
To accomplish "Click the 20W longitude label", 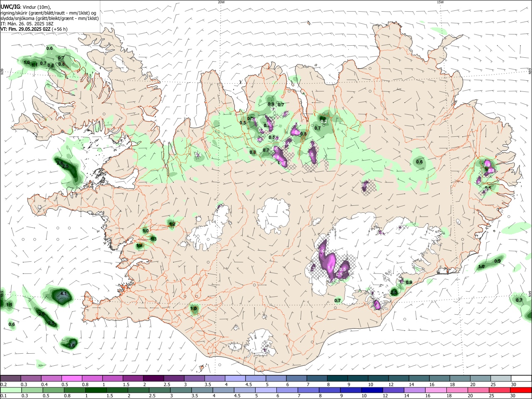I will pyautogui.click(x=221, y=2).
